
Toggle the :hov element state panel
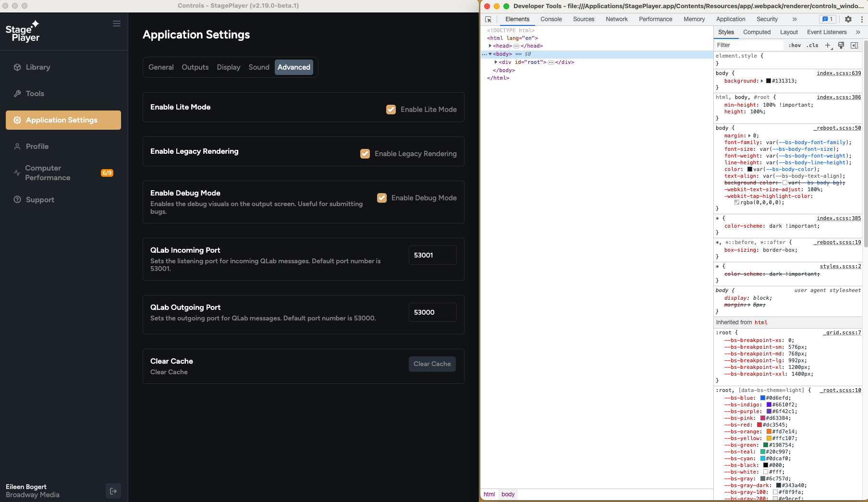795,45
